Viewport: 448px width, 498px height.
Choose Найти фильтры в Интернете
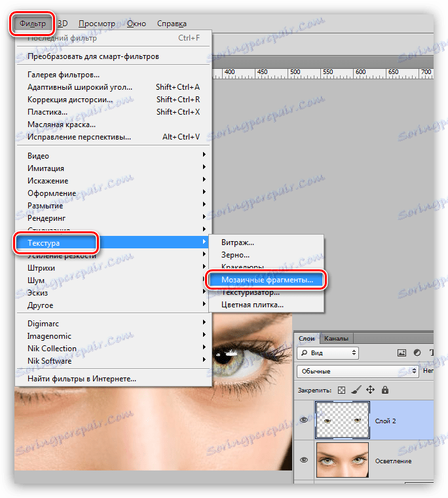pos(113,379)
